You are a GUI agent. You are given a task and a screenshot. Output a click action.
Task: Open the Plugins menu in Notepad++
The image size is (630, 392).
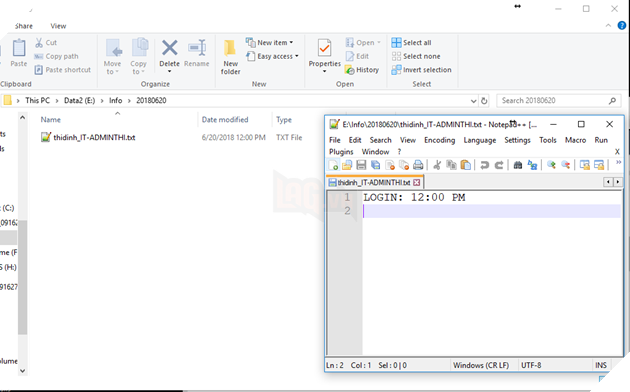point(341,151)
